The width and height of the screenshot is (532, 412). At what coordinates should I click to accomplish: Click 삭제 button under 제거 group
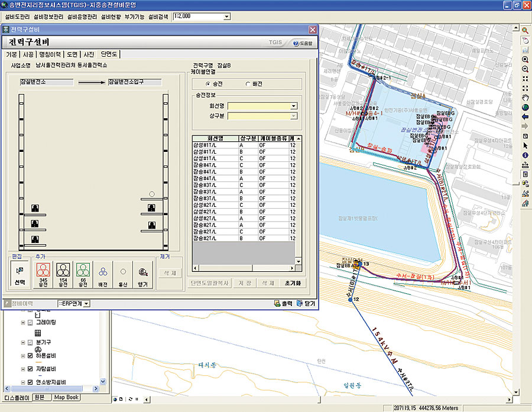coord(170,273)
